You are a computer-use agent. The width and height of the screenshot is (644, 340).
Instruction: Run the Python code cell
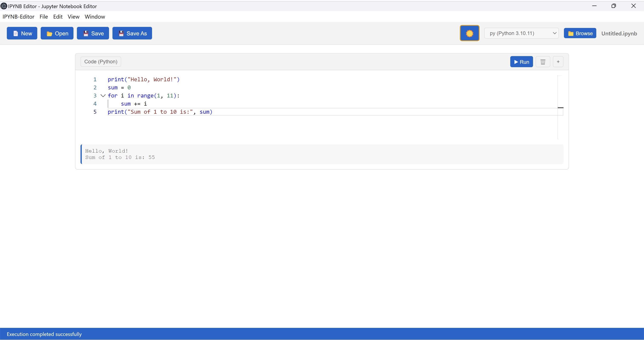[x=521, y=62]
